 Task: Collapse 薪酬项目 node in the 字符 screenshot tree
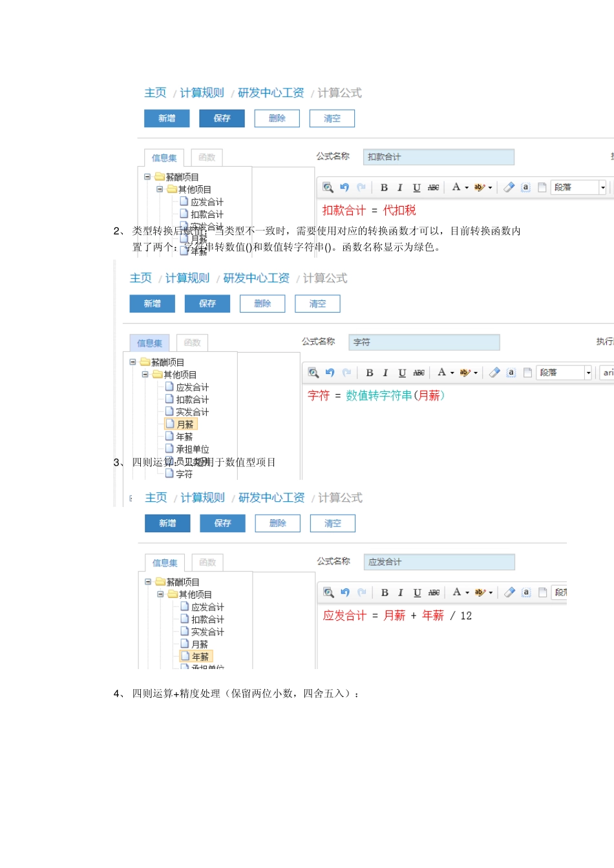click(133, 362)
